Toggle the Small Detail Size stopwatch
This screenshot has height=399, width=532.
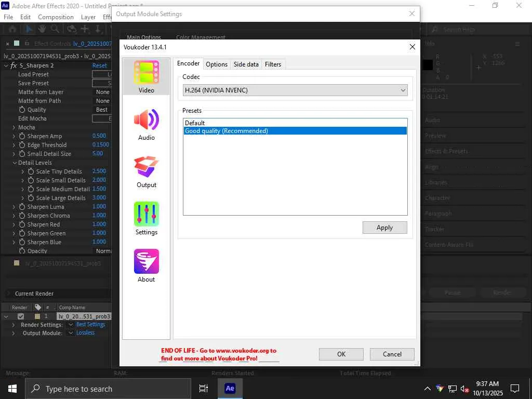22,154
